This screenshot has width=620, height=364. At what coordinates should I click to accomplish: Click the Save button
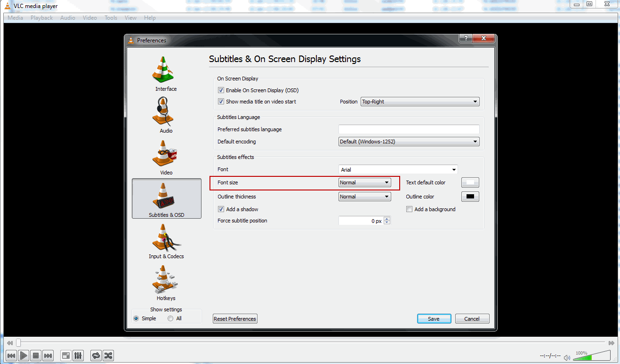coord(434,319)
